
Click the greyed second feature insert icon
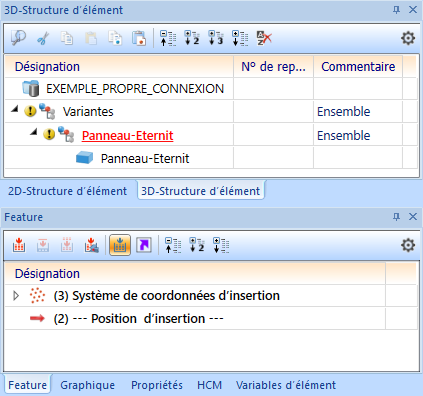(43, 245)
